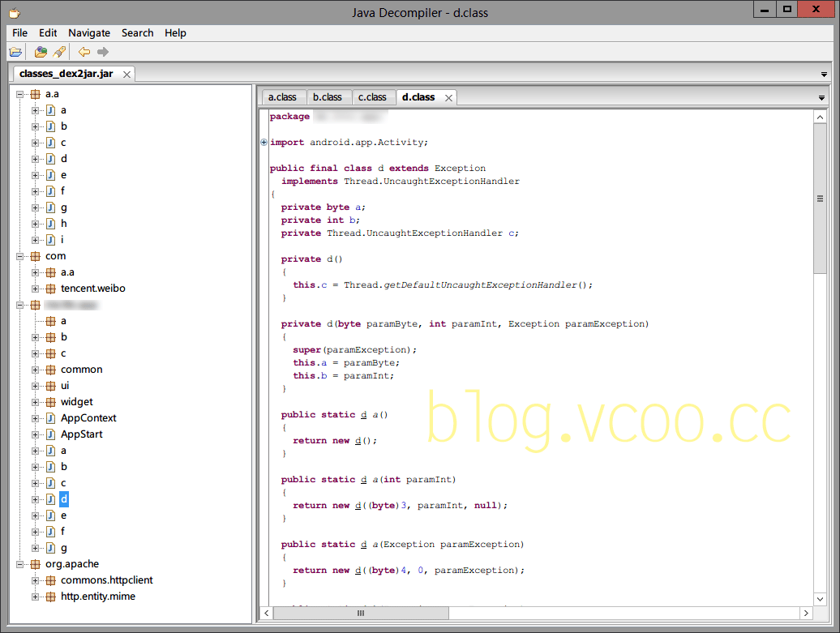The width and height of the screenshot is (840, 633).
Task: Collapse the org.apache package node
Action: 20,564
